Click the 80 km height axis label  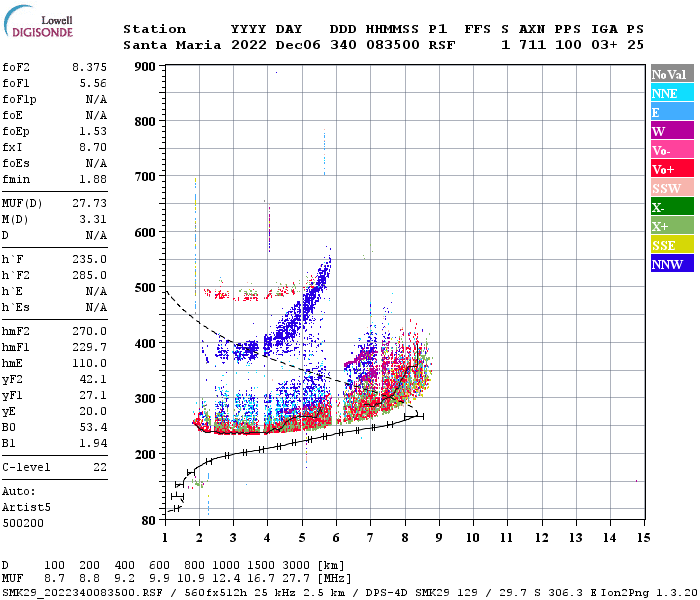(x=148, y=521)
